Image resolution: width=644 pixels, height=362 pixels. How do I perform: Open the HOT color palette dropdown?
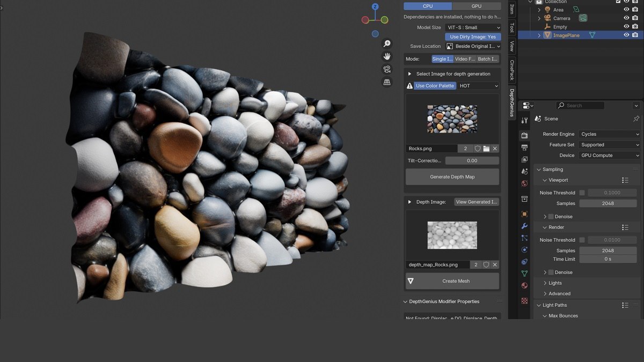[479, 86]
